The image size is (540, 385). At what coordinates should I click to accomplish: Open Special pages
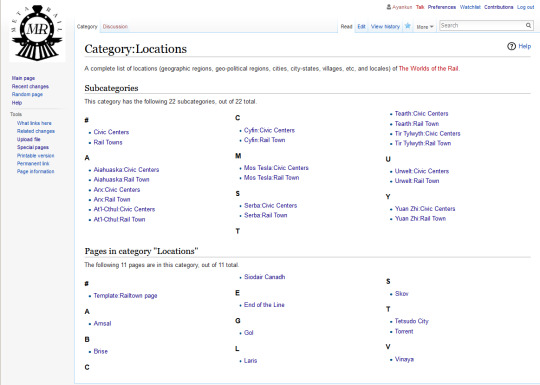point(33,147)
